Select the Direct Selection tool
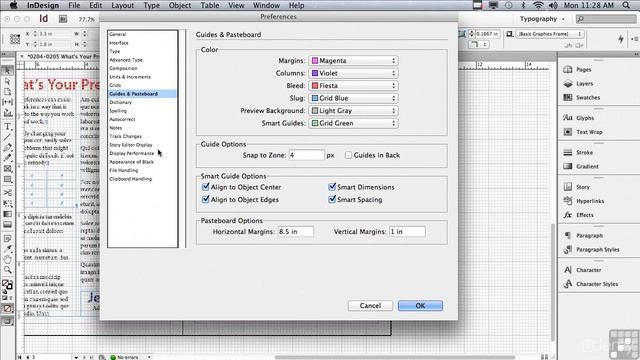The image size is (640, 360). tap(7, 82)
